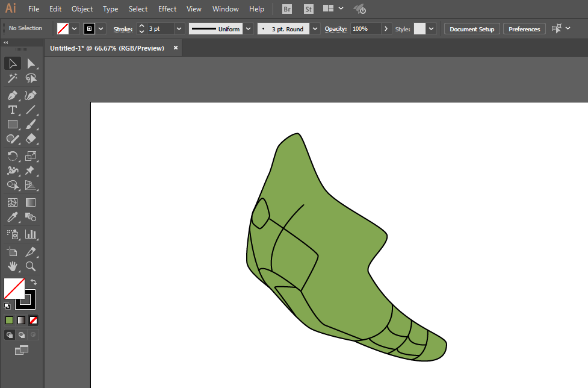Select the Direct Selection tool
The image size is (588, 388).
tap(31, 63)
